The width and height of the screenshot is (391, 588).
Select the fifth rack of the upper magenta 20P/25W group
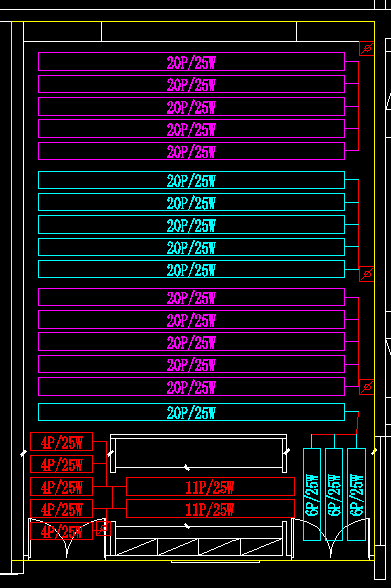click(x=192, y=151)
